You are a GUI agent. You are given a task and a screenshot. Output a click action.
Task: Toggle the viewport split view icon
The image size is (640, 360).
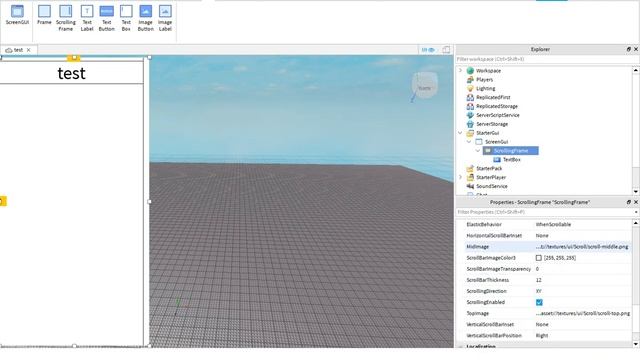[x=446, y=50]
